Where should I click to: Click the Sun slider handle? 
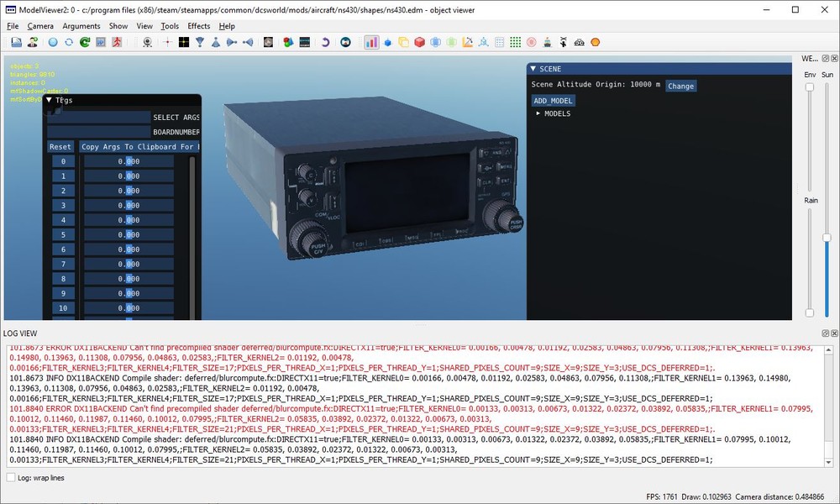click(x=827, y=237)
